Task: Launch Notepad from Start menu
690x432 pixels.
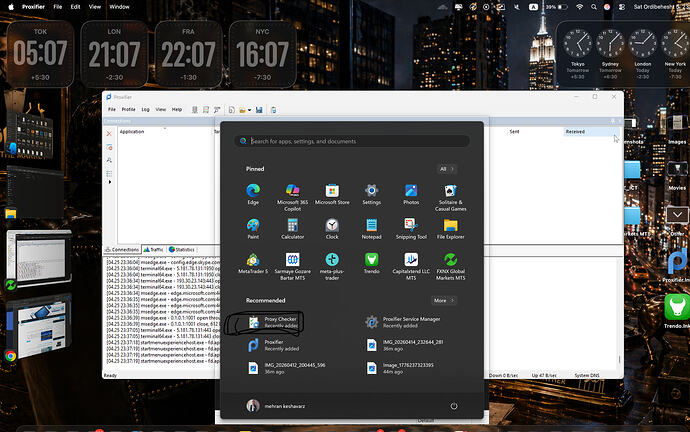Action: [x=371, y=229]
